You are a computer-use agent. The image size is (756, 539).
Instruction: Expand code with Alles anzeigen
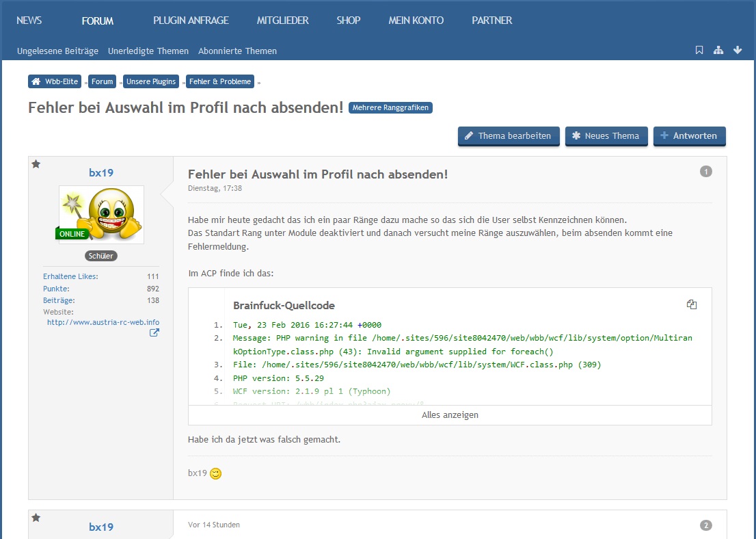pyautogui.click(x=450, y=415)
